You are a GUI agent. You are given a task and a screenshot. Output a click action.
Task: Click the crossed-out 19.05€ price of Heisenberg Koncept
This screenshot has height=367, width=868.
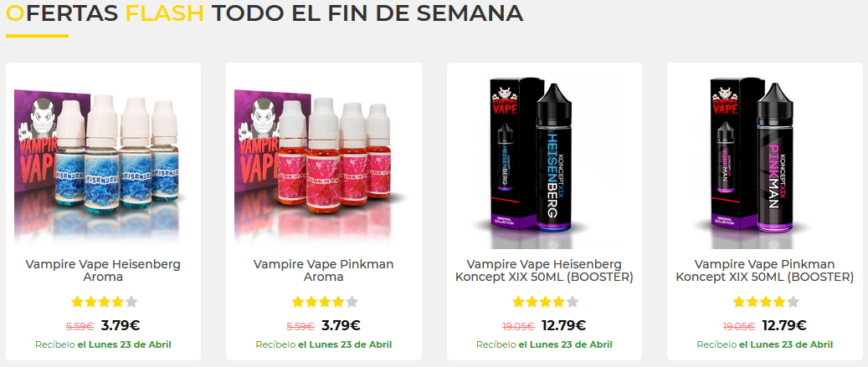pyautogui.click(x=519, y=327)
